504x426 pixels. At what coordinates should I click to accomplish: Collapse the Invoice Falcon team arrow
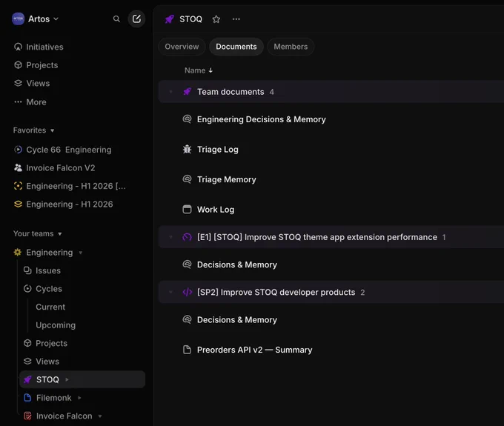(x=100, y=416)
